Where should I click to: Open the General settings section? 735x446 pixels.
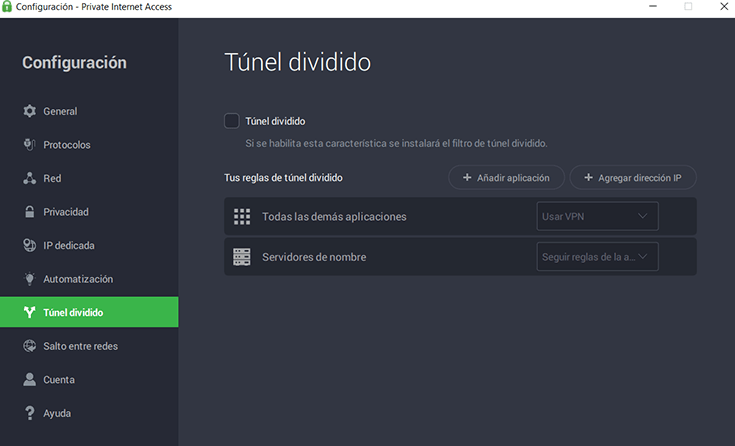(89, 111)
